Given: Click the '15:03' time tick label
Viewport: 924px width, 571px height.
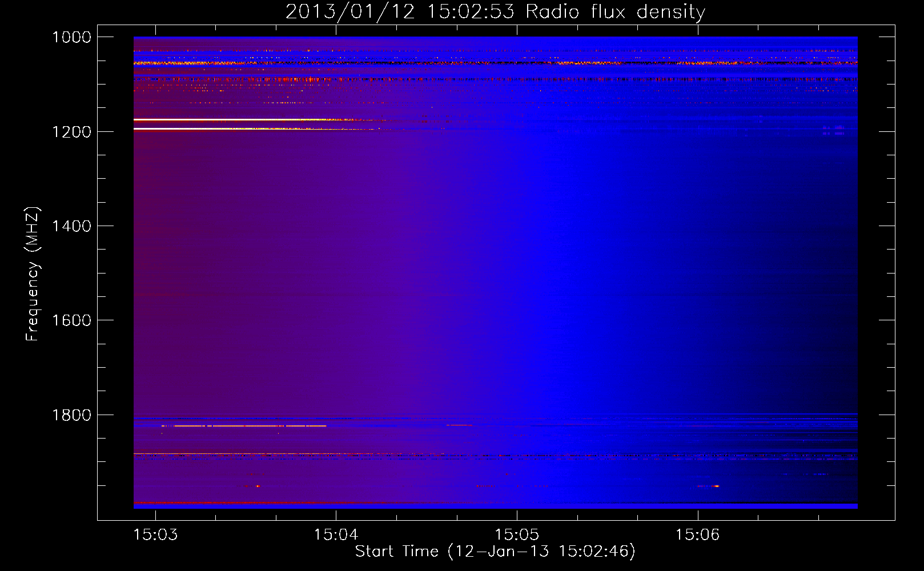Looking at the screenshot, I should [155, 534].
